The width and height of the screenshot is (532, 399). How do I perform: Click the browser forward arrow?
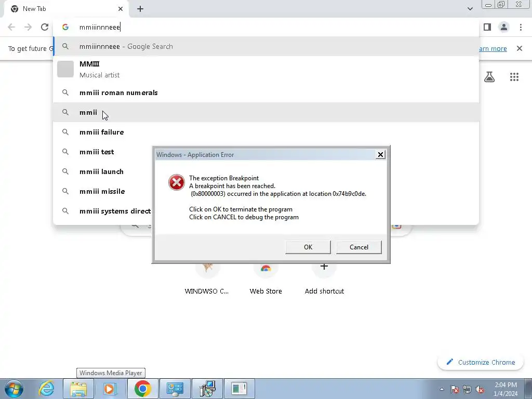pyautogui.click(x=28, y=27)
